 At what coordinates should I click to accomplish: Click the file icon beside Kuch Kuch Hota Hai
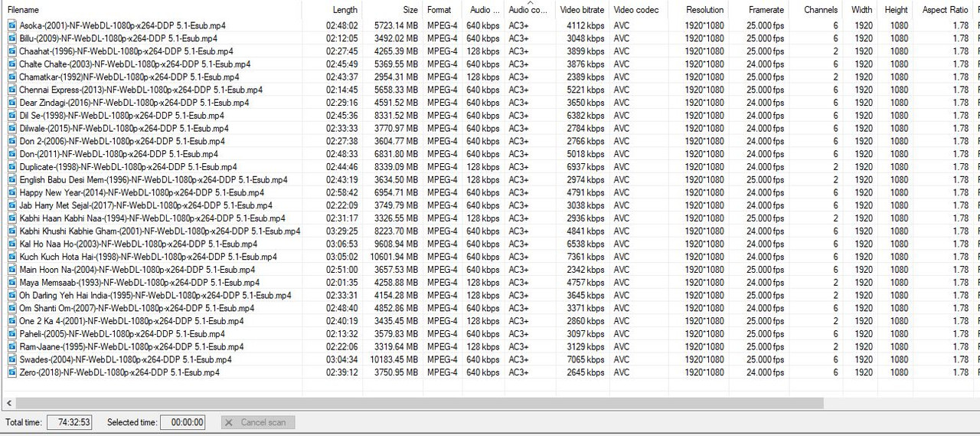point(12,257)
